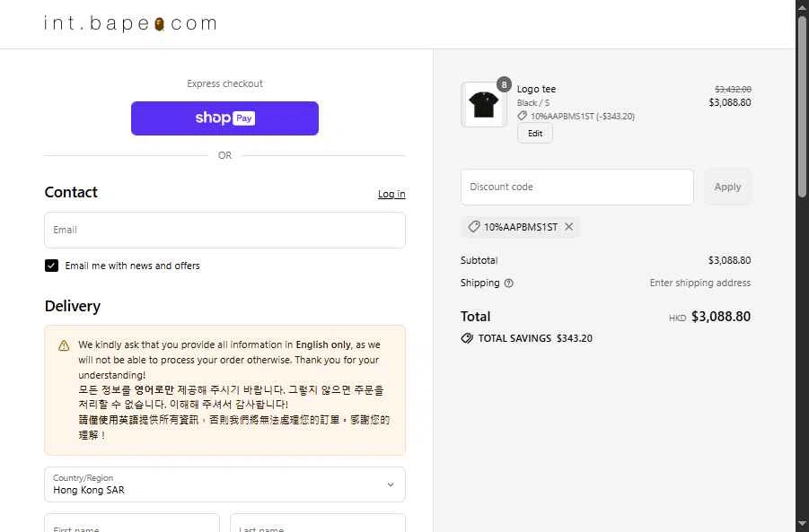Focus the Email input field

(x=224, y=230)
